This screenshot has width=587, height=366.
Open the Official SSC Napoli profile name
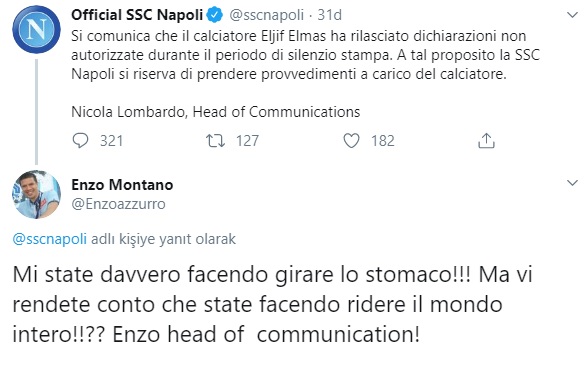(137, 15)
